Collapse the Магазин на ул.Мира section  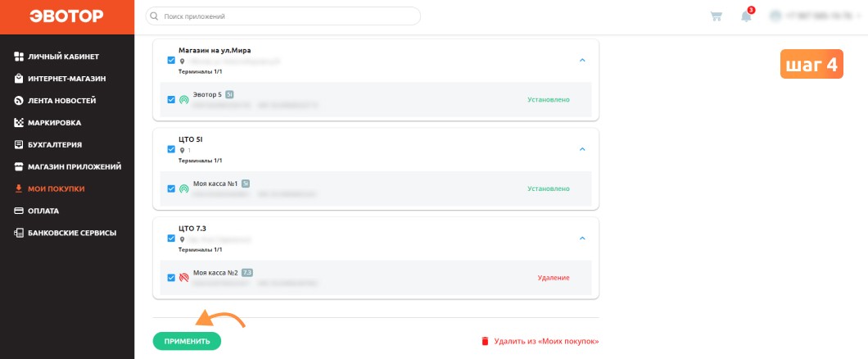(x=581, y=61)
